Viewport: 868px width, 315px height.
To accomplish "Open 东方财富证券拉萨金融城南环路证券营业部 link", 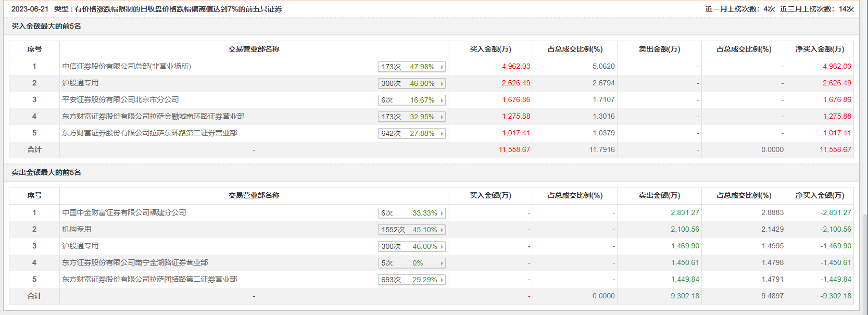I will click(153, 116).
